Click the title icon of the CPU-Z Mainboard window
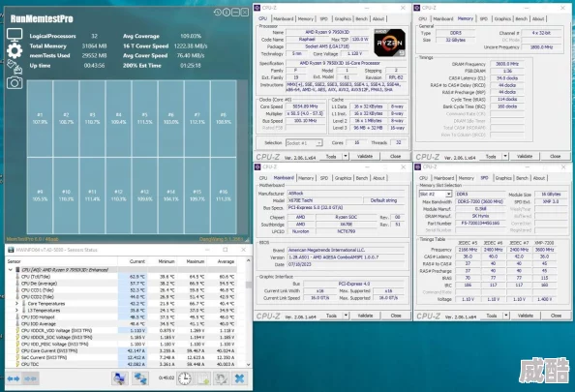 pos(257,166)
